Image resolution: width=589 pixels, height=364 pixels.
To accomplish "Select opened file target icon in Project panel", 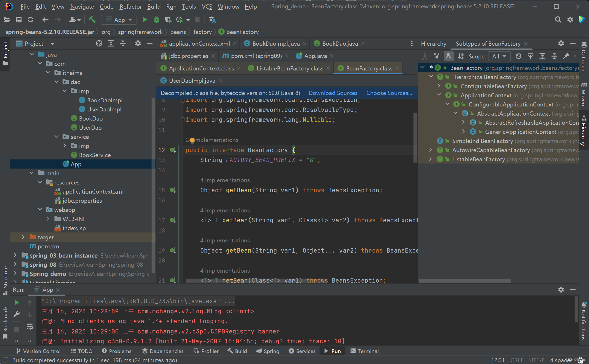I will tap(99, 44).
